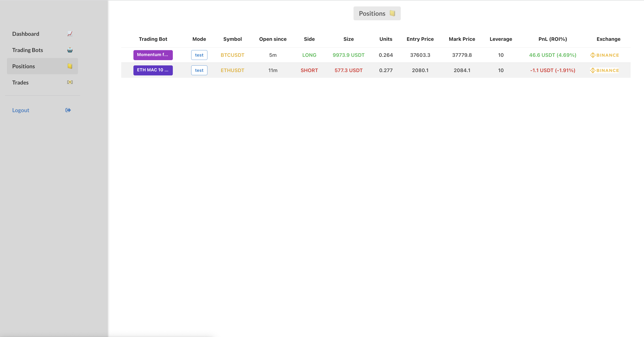Click test mode badge in ETHUSDT row
The image size is (644, 337).
(x=199, y=70)
